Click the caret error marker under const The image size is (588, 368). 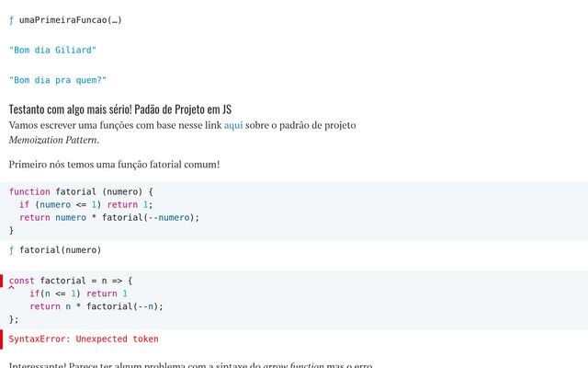click(12, 290)
